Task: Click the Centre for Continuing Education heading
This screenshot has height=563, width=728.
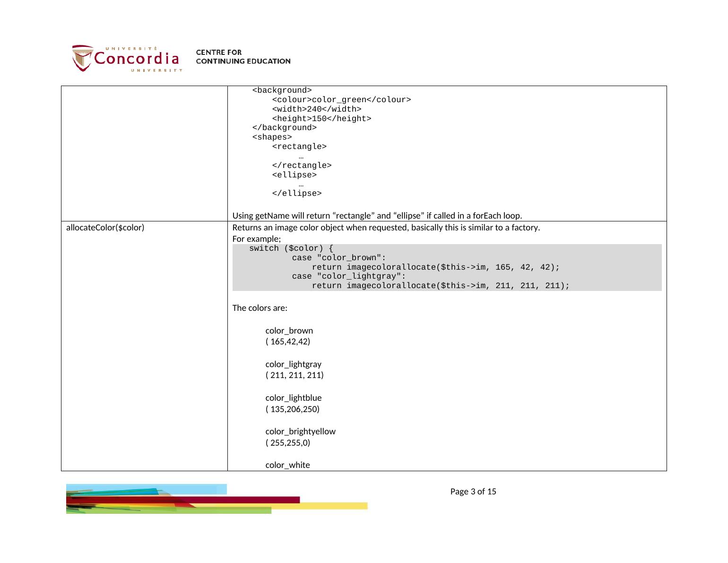Action: 243,57
